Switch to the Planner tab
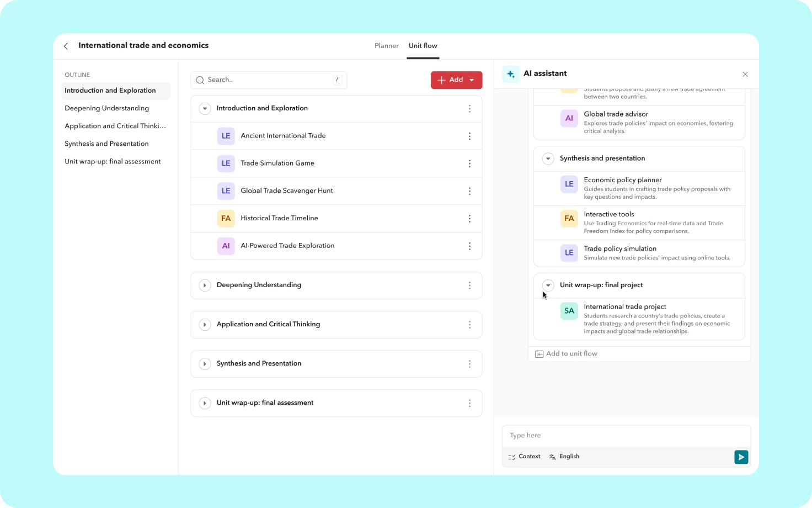 pos(387,46)
